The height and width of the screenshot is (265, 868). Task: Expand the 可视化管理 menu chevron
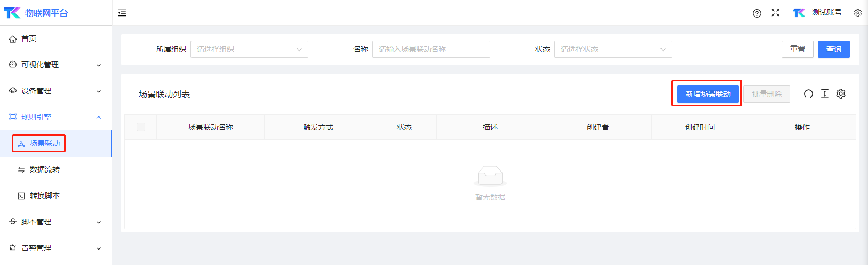click(99, 65)
